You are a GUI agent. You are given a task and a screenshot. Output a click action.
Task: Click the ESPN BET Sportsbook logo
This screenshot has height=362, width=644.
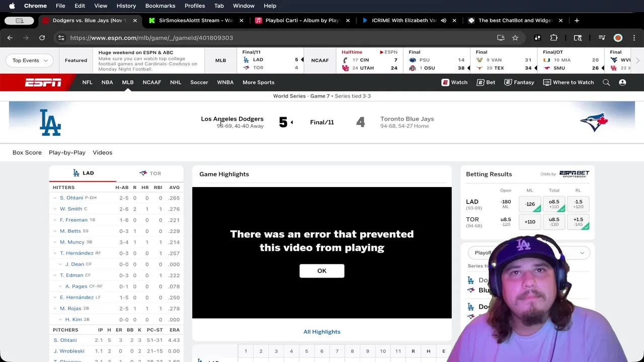click(x=574, y=174)
